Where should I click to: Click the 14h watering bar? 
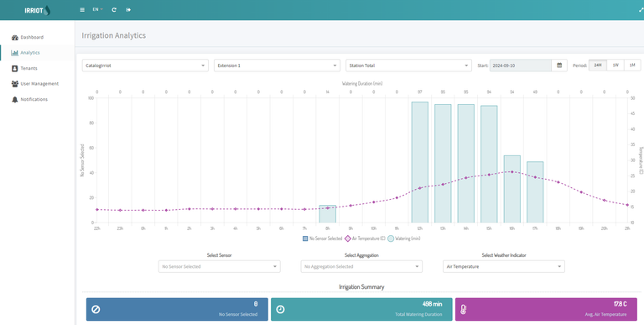point(465,163)
